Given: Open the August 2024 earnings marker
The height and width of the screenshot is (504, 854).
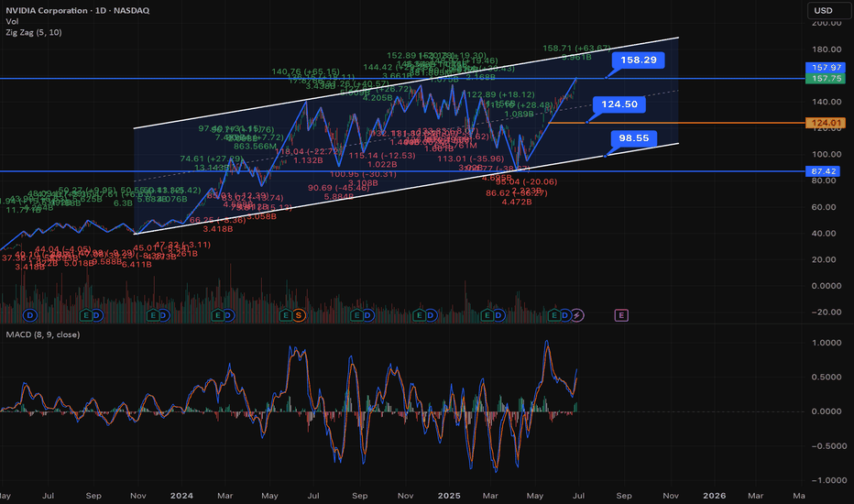Looking at the screenshot, I should pos(356,315).
